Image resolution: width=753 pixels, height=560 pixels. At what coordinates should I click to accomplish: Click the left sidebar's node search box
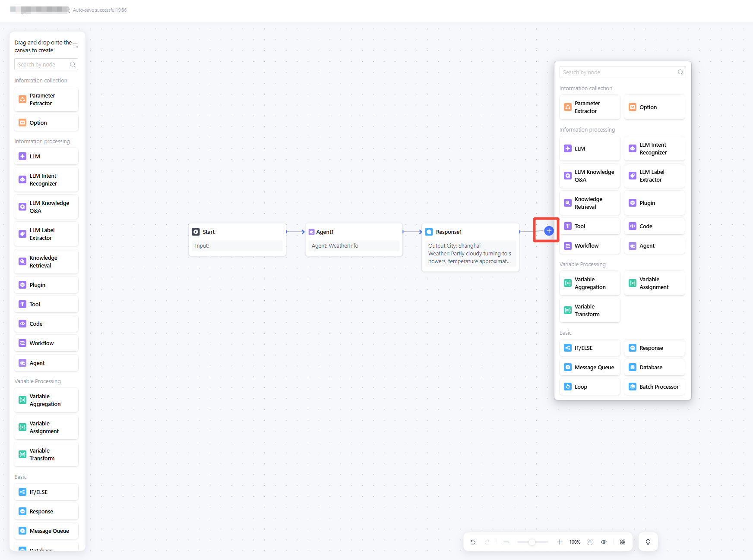click(43, 64)
